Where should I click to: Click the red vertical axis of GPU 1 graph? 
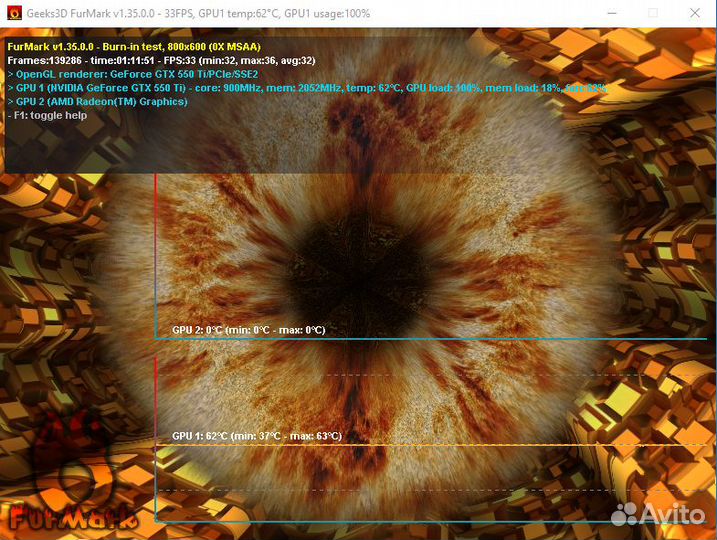pyautogui.click(x=155, y=400)
